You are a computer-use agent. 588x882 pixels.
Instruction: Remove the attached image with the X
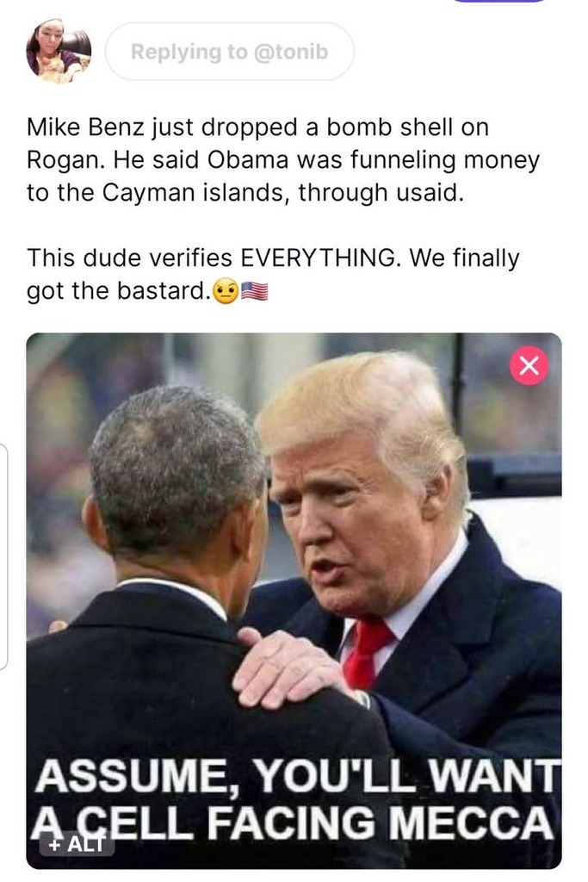(529, 365)
